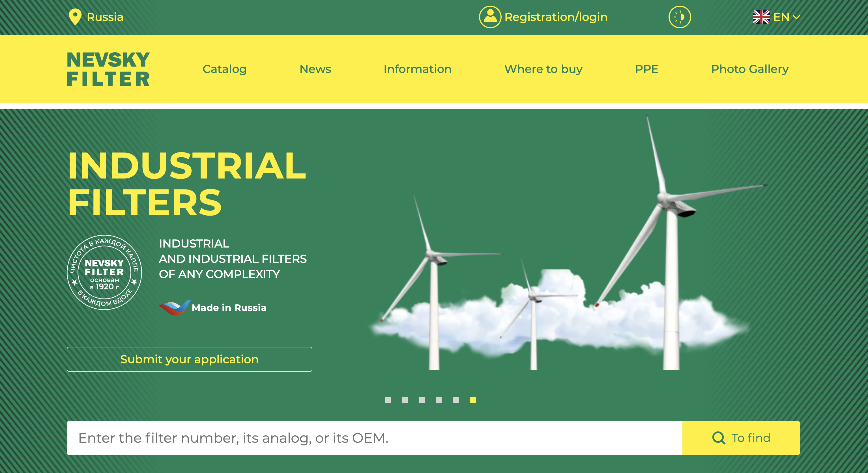This screenshot has height=473, width=868.
Task: Focus the filter number search field
Action: pyautogui.click(x=374, y=438)
